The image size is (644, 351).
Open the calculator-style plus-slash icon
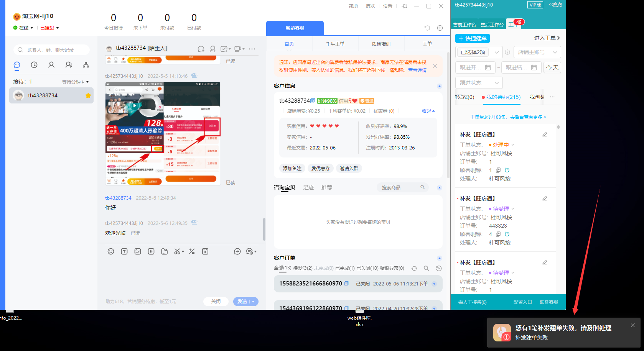coord(192,251)
